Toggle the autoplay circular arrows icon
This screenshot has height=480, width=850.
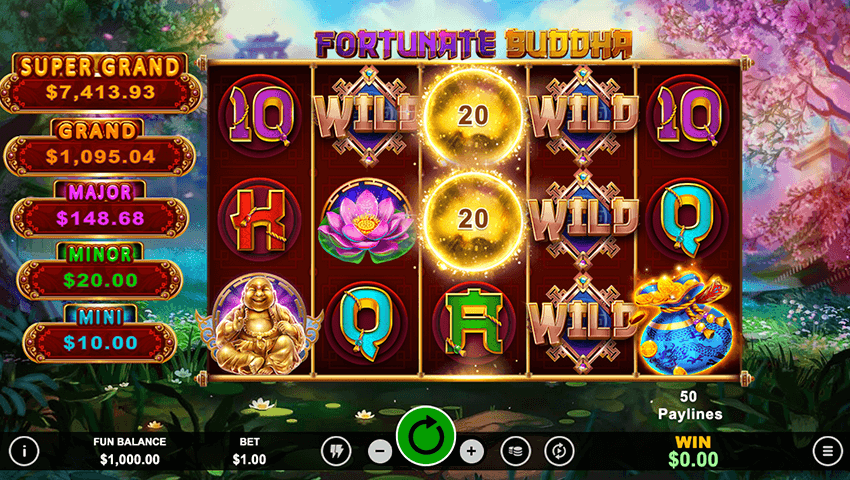559,451
